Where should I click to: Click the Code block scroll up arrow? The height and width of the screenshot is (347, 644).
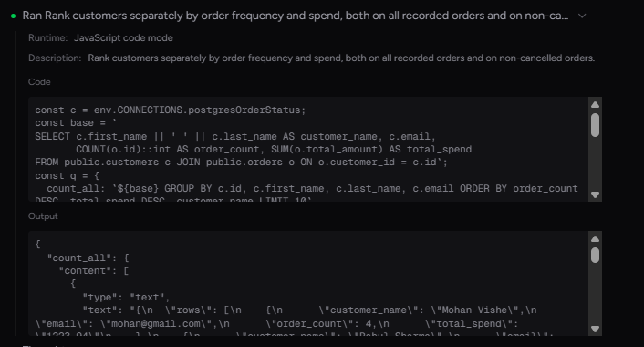(595, 105)
